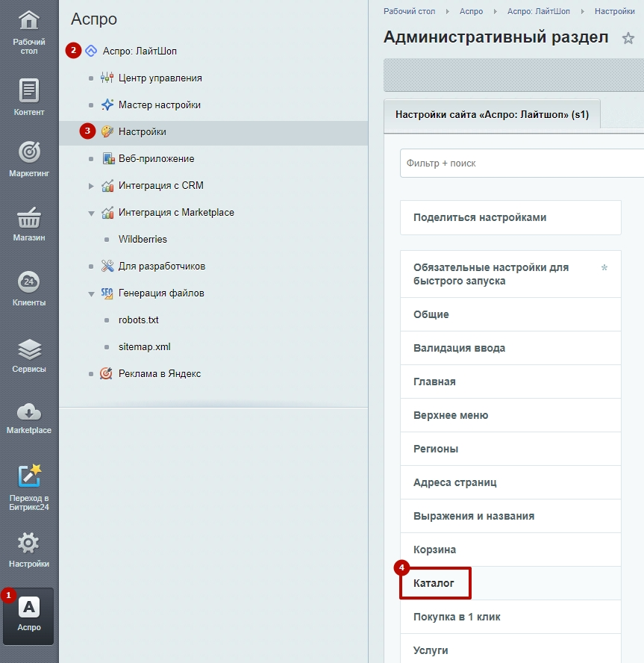Collapse the Интеграция с Marketplace node
This screenshot has height=663, width=644.
click(x=91, y=213)
